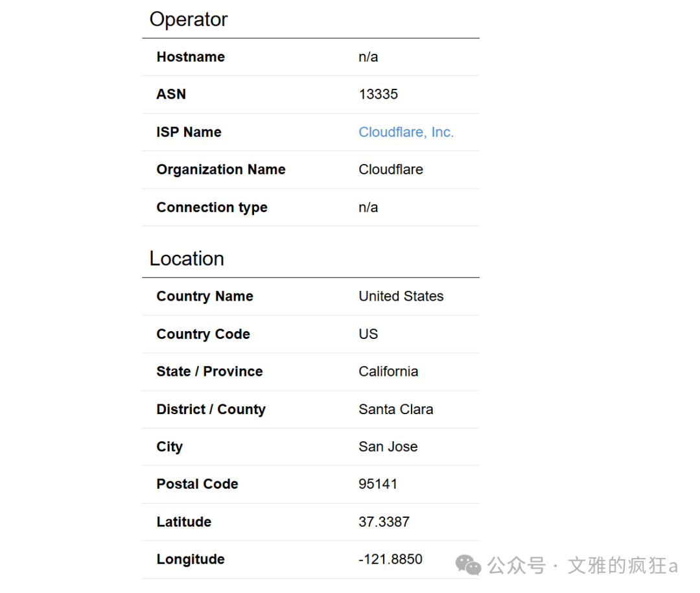Click the Connection type label
This screenshot has height=593, width=700.
coord(212,207)
